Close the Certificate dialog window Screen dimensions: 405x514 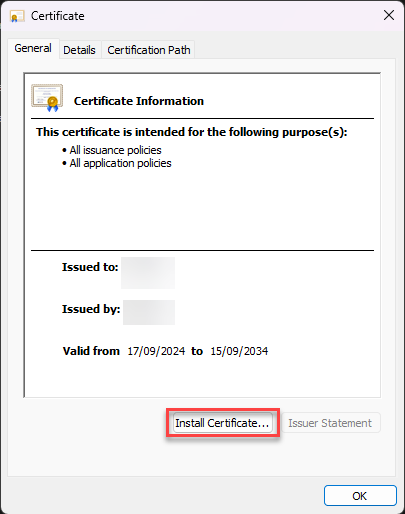tap(389, 15)
